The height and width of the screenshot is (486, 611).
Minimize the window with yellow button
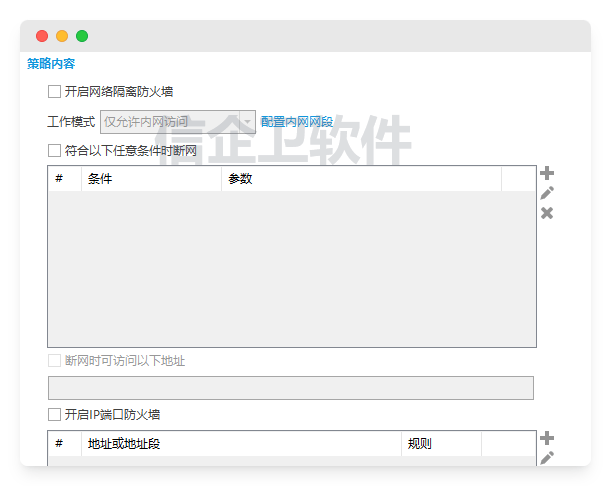click(x=62, y=36)
